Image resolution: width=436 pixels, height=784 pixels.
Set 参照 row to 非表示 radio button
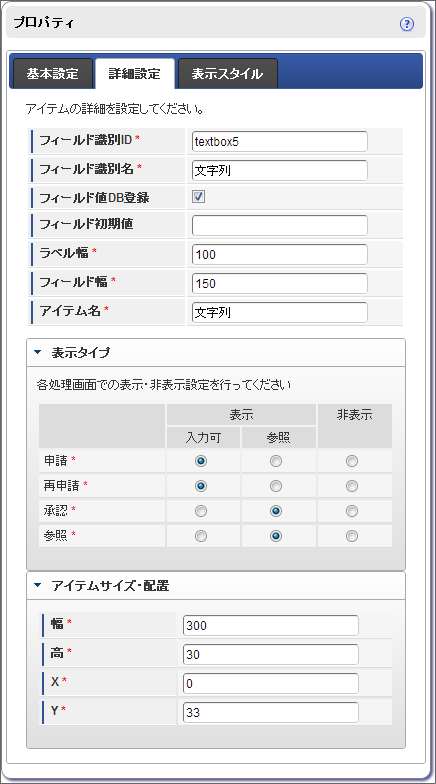pos(352,536)
